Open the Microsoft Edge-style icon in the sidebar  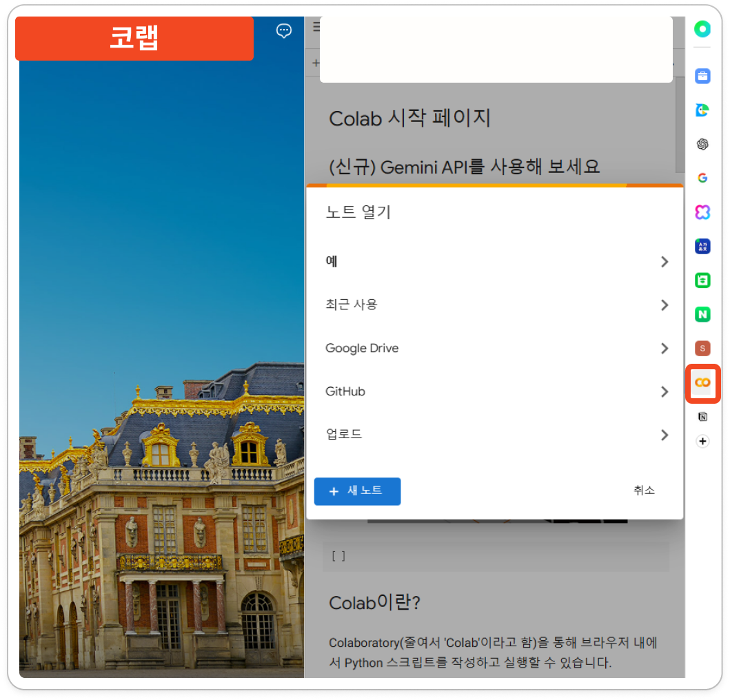click(702, 110)
